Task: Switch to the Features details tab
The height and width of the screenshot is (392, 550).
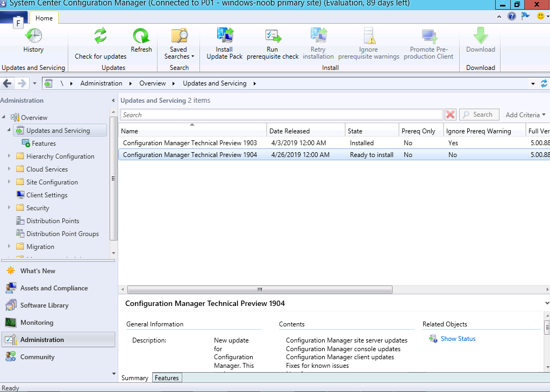Action: [167, 378]
